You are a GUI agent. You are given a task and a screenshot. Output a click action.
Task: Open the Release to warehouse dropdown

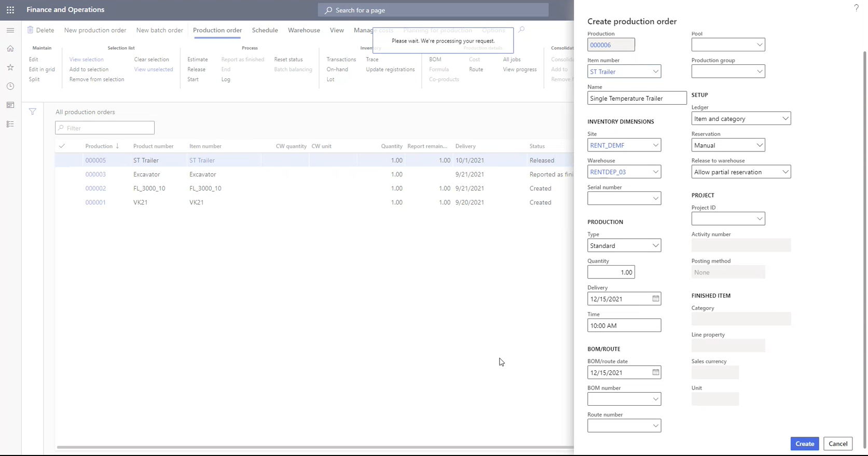click(x=786, y=172)
